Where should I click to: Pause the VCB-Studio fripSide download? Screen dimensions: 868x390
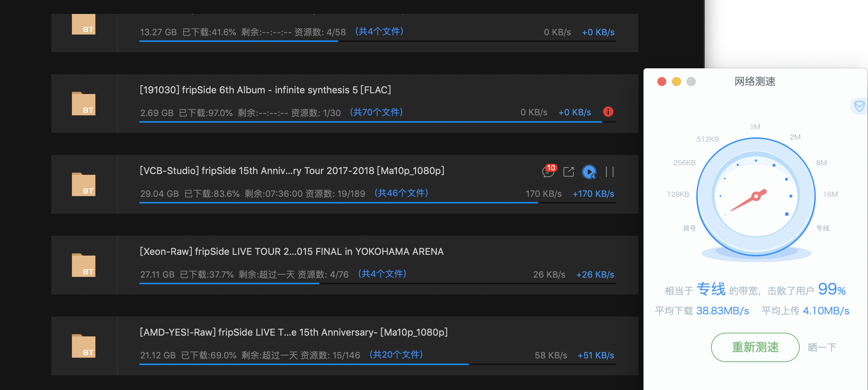tap(609, 171)
